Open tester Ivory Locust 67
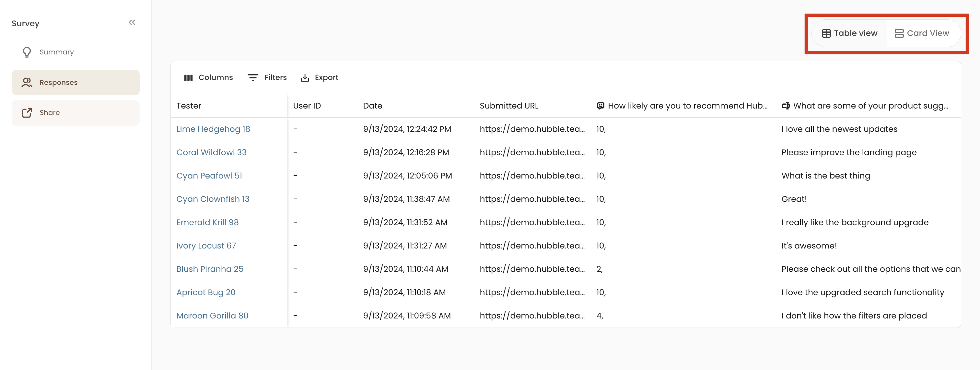 (206, 246)
